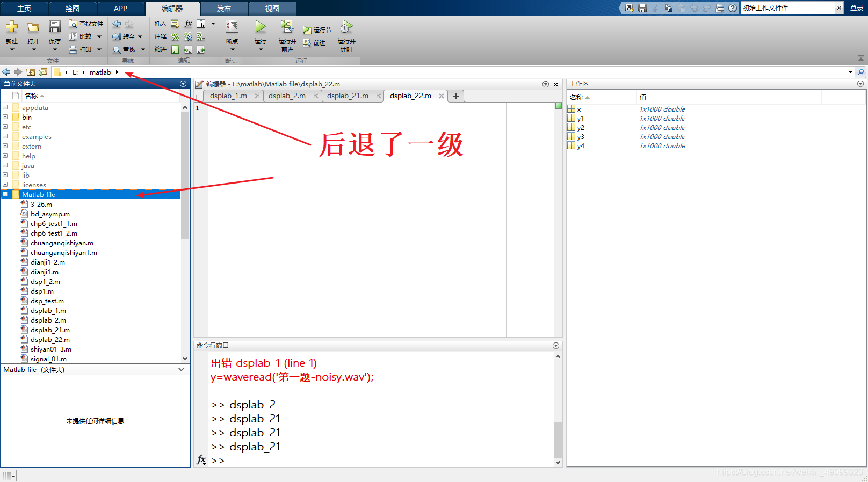
Task: Click the back arrow in the folder address bar
Action: pyautogui.click(x=6, y=72)
